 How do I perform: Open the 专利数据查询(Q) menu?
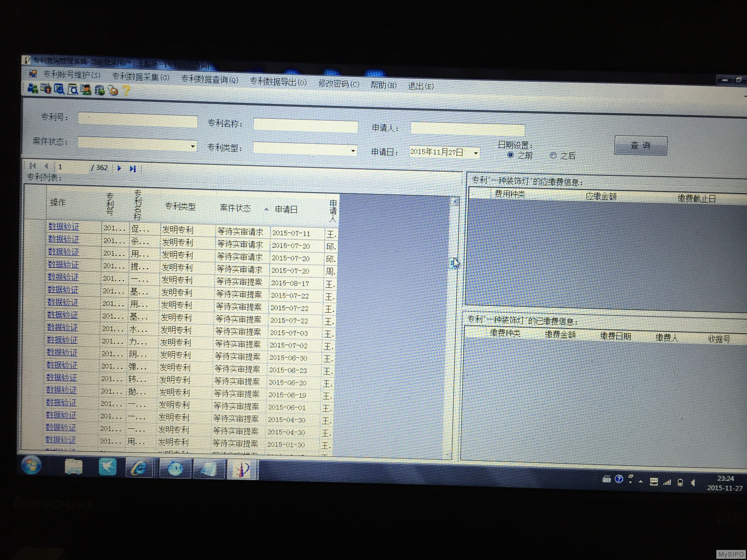pos(209,80)
